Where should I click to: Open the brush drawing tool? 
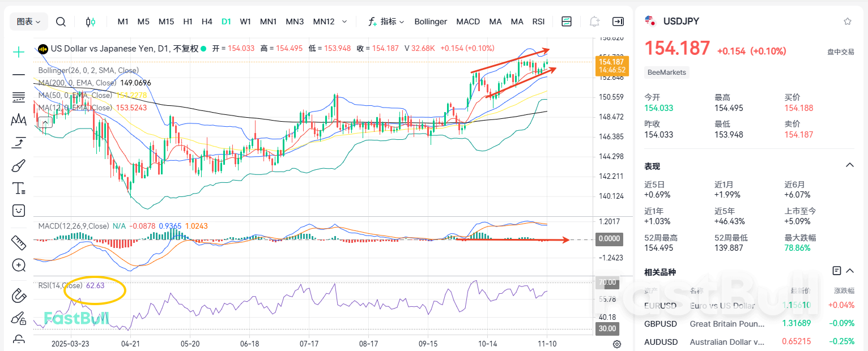18,165
